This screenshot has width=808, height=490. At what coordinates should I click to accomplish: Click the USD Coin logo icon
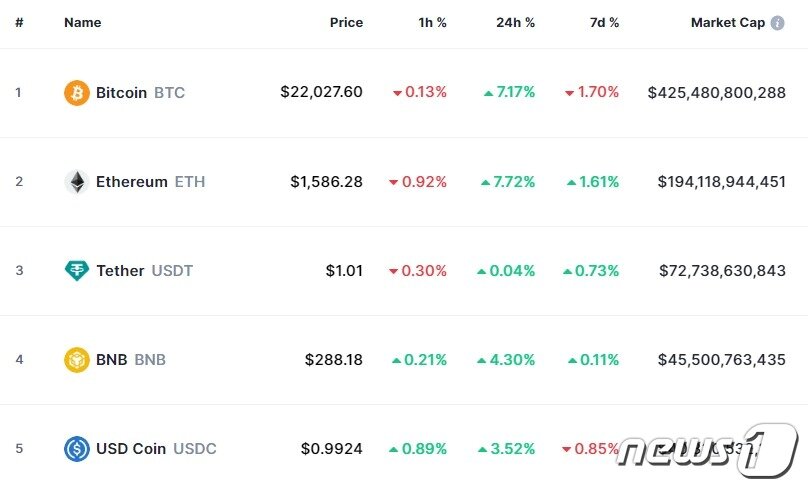[77, 449]
